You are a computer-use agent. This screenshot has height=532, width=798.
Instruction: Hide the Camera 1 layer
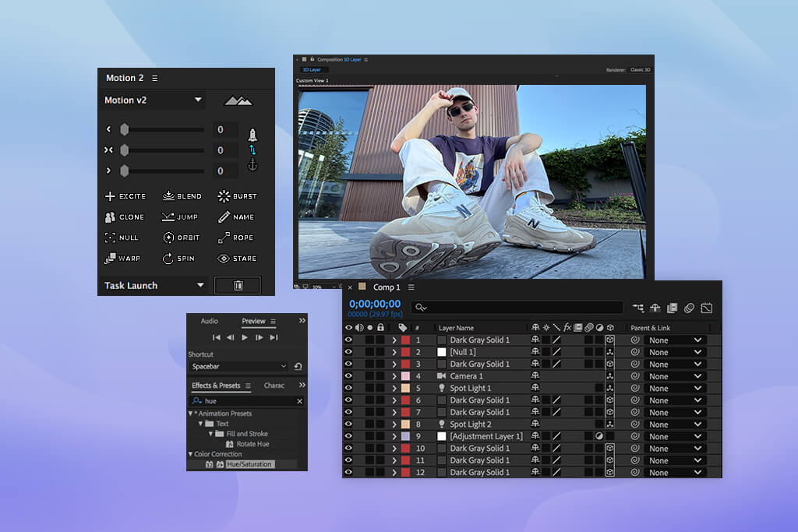pyautogui.click(x=348, y=376)
